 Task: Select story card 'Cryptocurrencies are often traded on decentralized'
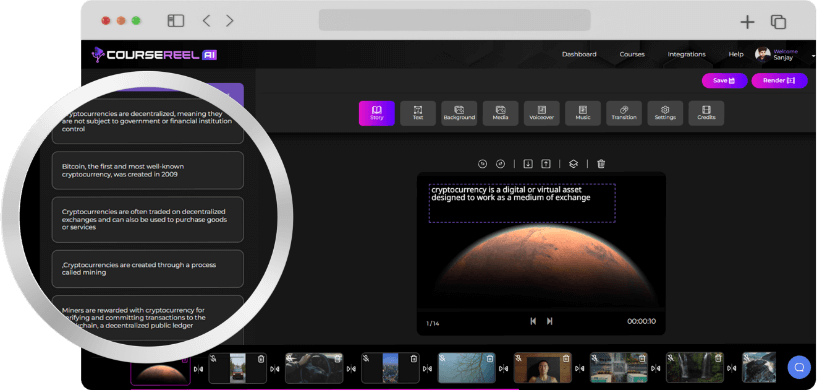click(x=148, y=220)
